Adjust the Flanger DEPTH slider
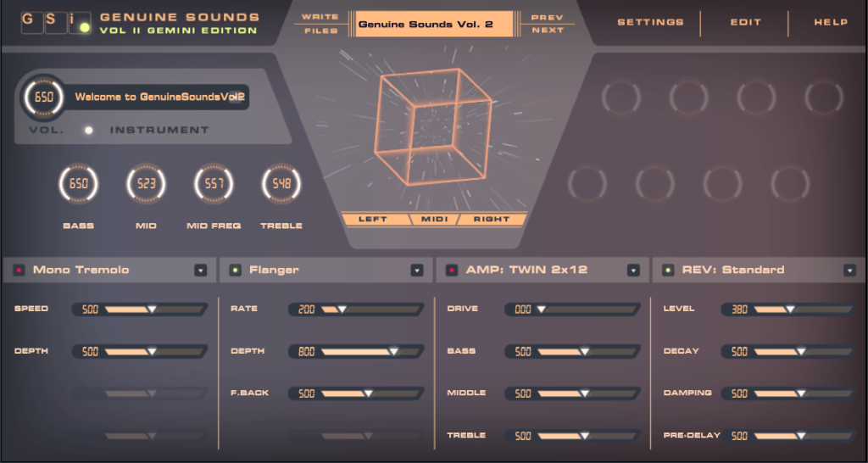 393,351
